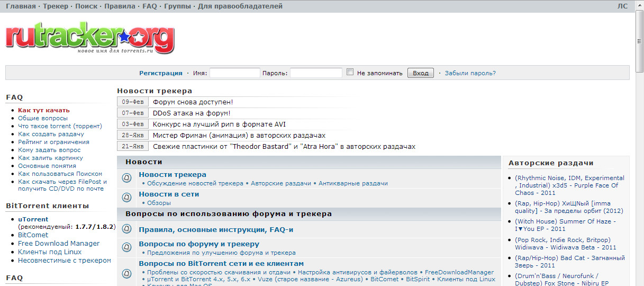Open Как тут качать FAQ link
Viewport: 644px width, 286px height.
tap(44, 110)
